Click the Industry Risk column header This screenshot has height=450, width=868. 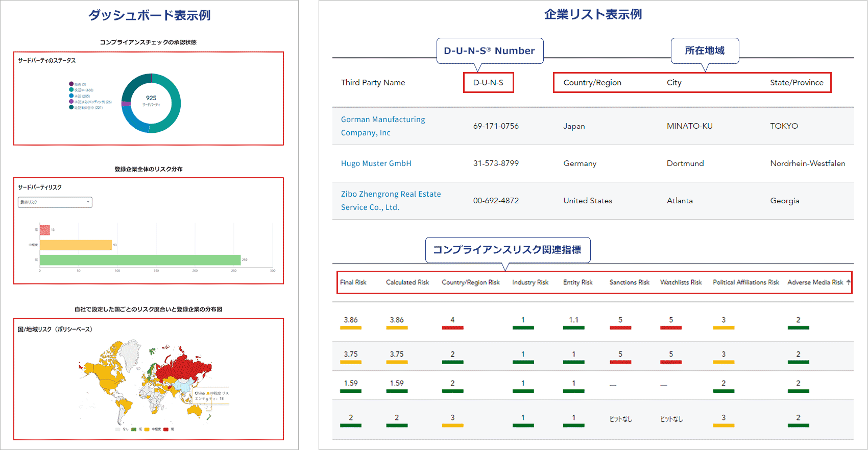pos(531,282)
